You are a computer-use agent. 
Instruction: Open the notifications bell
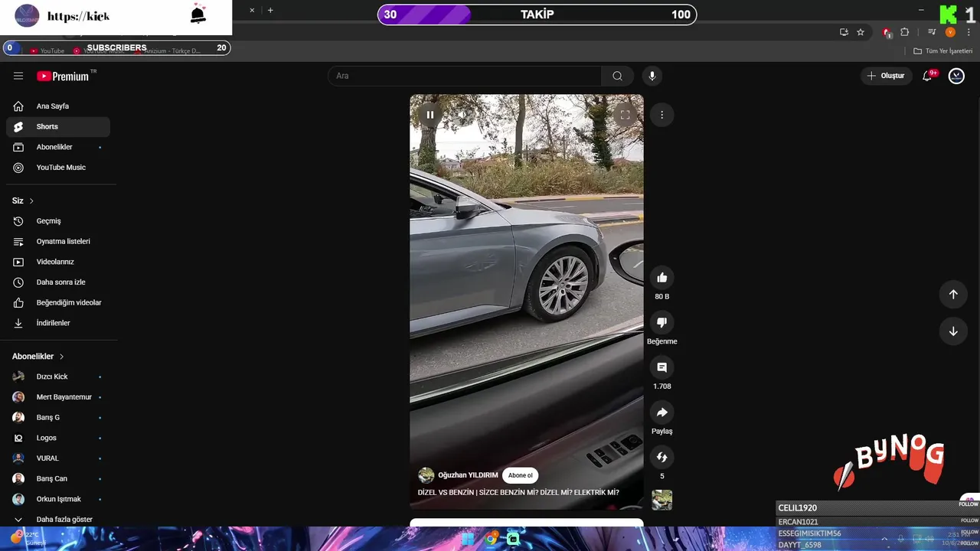tap(927, 76)
